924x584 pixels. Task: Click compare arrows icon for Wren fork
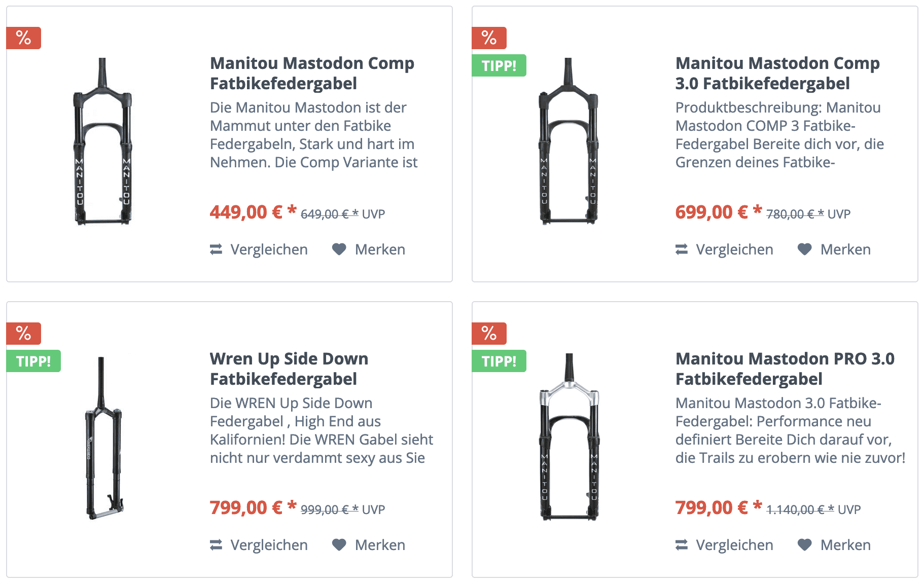click(216, 544)
